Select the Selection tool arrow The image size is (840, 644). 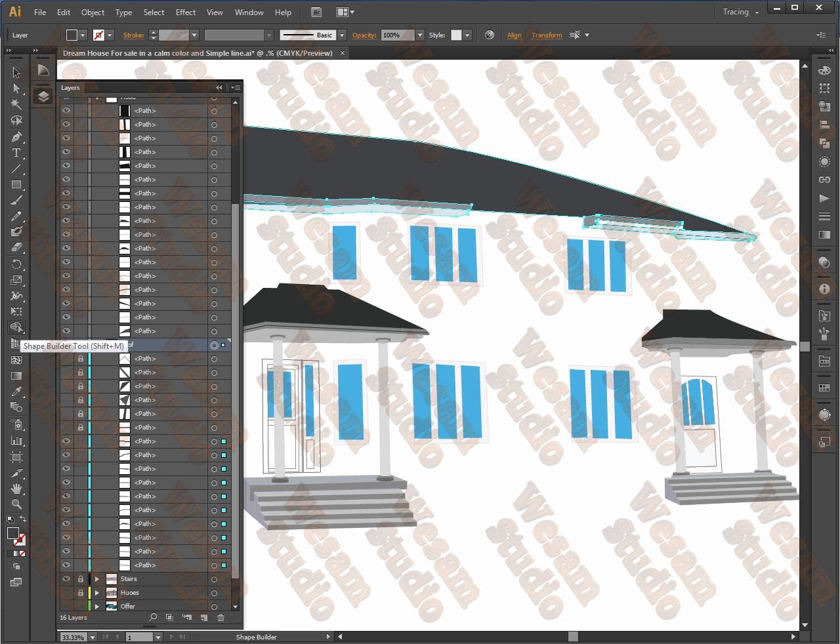point(16,72)
